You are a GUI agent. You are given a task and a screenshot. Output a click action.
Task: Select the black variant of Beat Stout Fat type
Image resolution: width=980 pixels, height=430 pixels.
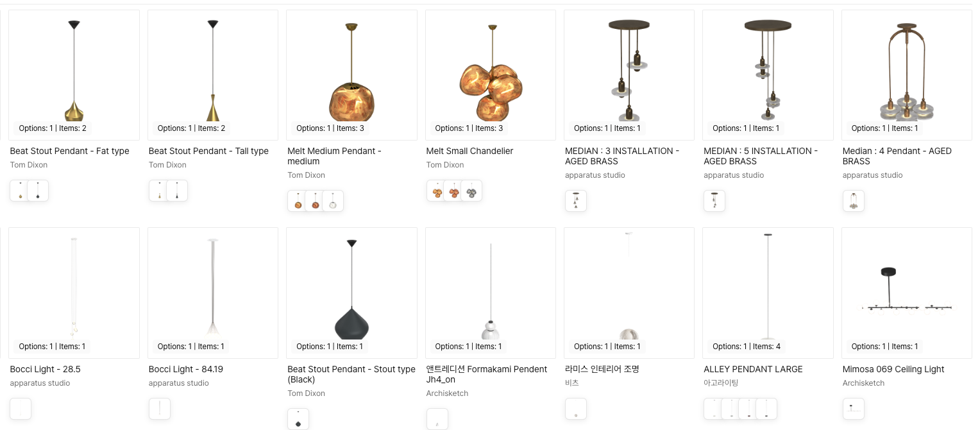pos(38,191)
